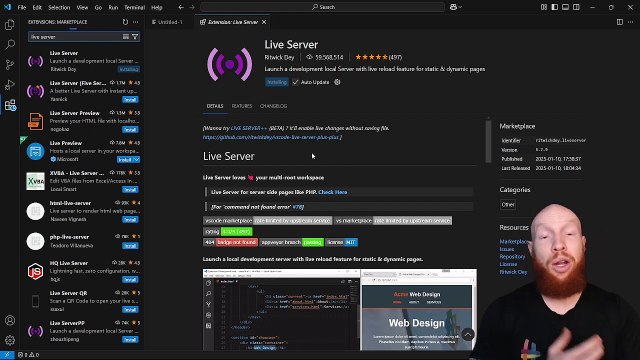Open the LIVE SERVER++ link
The width and height of the screenshot is (640, 360).
coord(249,128)
